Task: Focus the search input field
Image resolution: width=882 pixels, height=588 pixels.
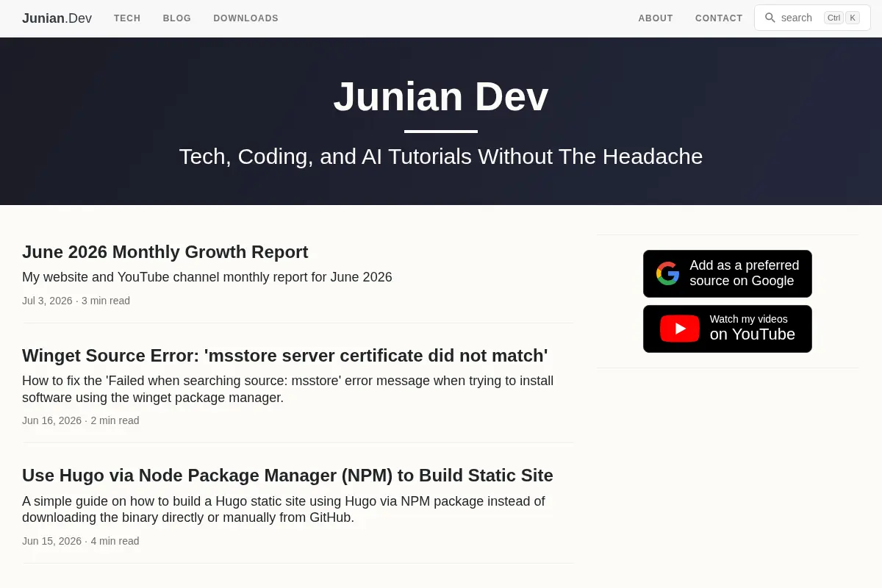Action: pos(812,18)
